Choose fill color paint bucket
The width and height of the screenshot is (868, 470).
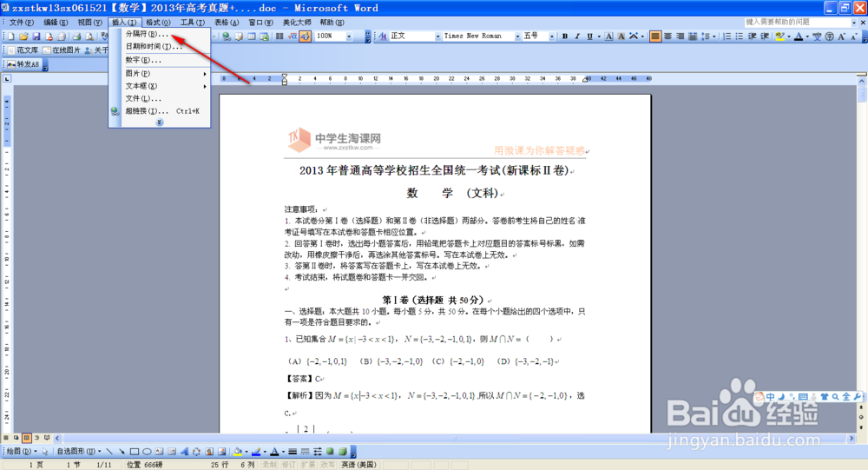238,451
